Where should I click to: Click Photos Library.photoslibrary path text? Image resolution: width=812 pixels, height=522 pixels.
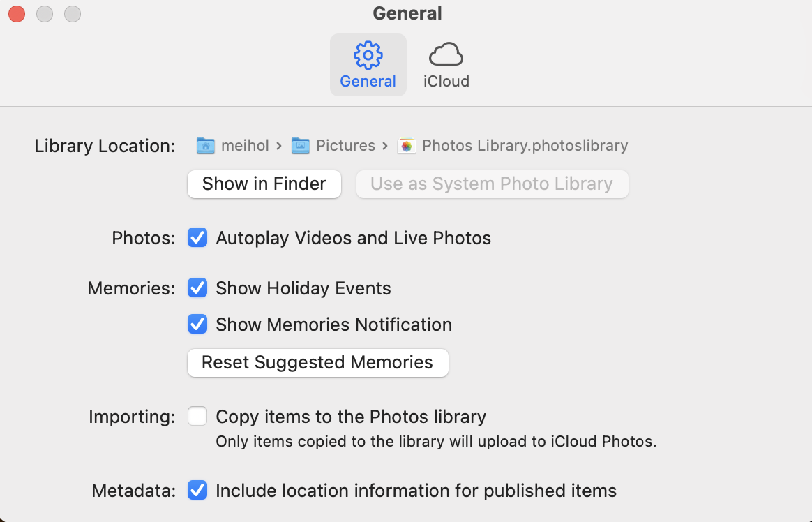[x=525, y=145]
